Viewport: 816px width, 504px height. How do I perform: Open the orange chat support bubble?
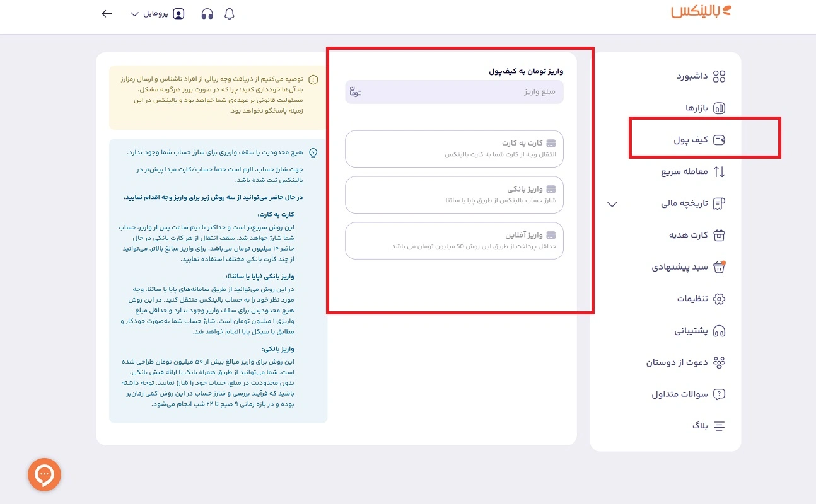coord(44,474)
